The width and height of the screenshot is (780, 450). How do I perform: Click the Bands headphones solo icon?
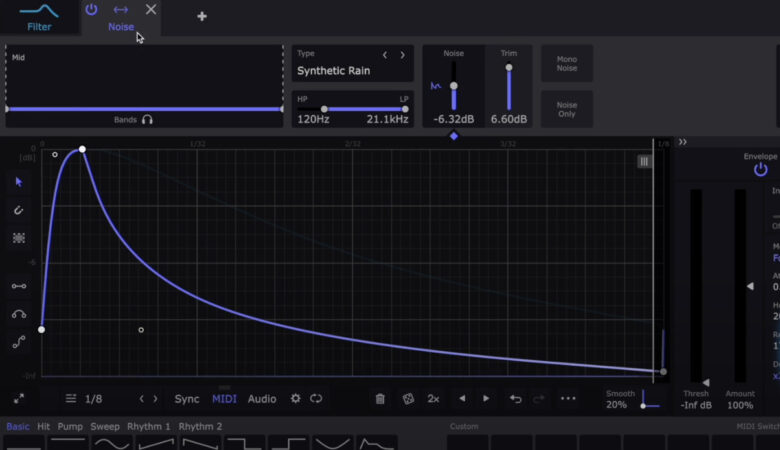click(147, 120)
